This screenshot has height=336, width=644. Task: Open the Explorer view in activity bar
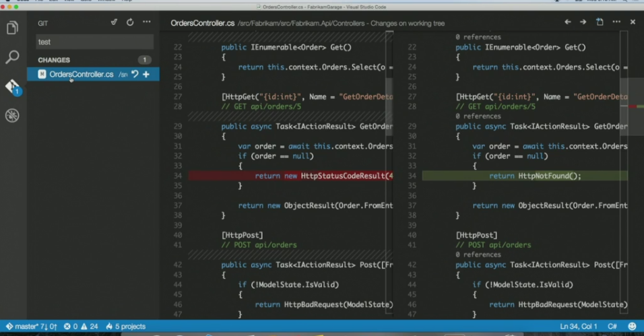click(12, 28)
